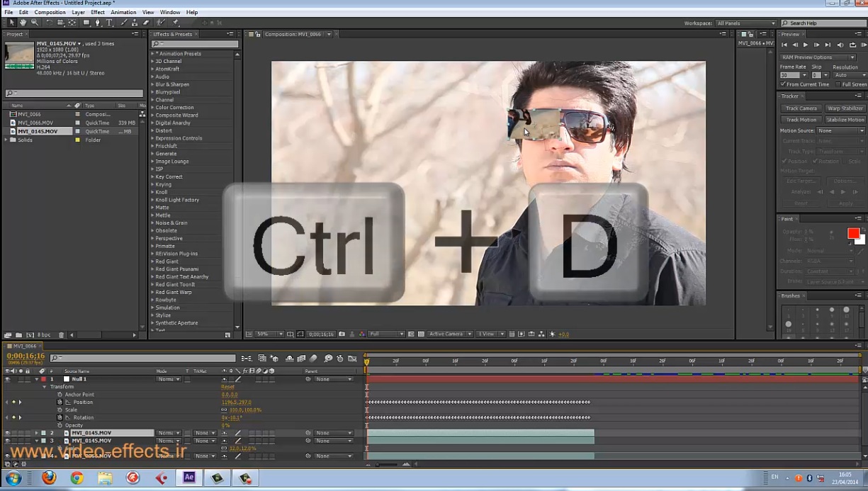This screenshot has width=868, height=491.
Task: Enable the Full Screen checkbox
Action: [838, 84]
